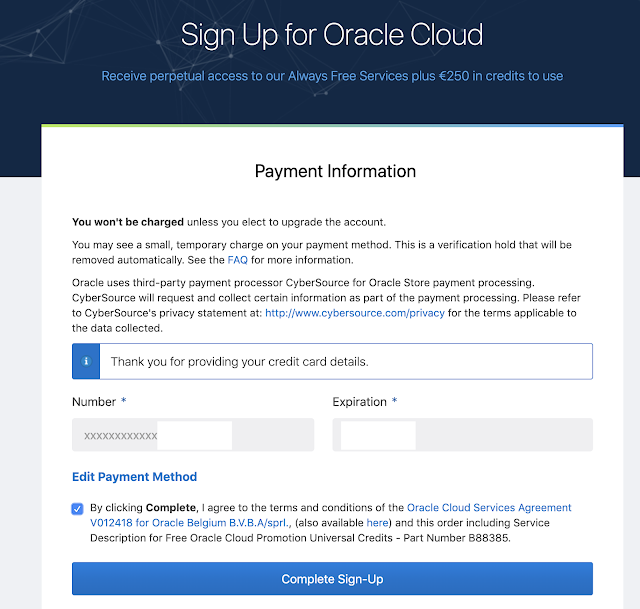Click the Expiration input field
Image resolution: width=640 pixels, height=609 pixels.
coord(462,435)
